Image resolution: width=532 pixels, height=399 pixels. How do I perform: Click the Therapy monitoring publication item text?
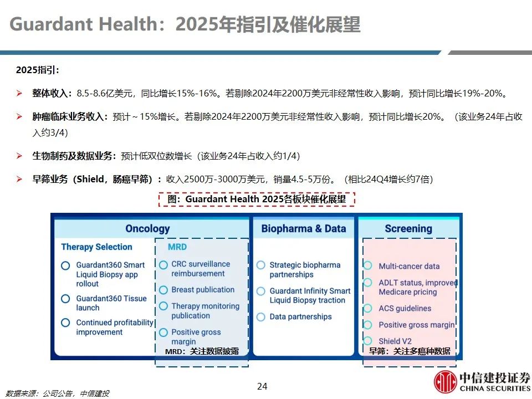(205, 311)
